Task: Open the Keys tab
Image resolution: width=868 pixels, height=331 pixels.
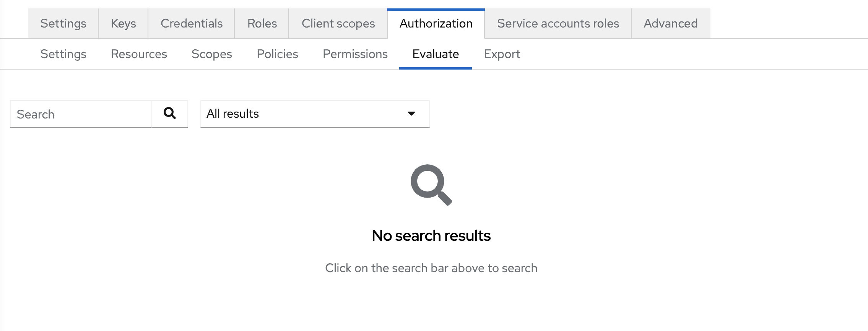Action: point(122,23)
